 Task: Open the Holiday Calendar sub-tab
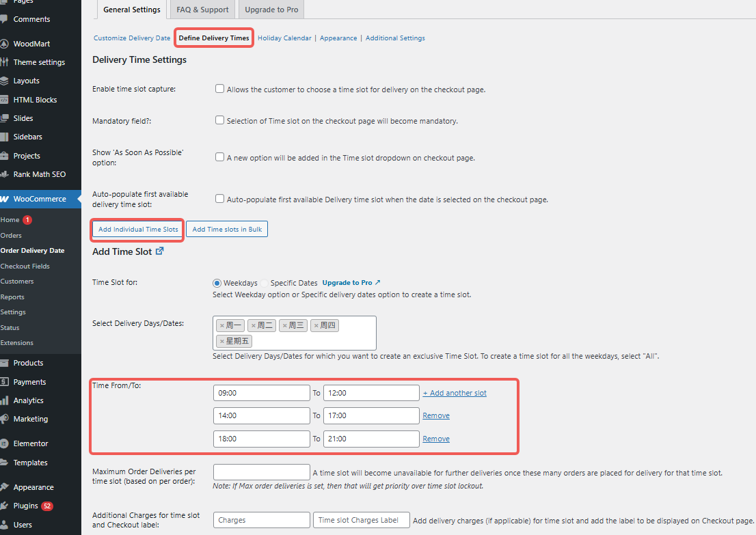point(284,38)
